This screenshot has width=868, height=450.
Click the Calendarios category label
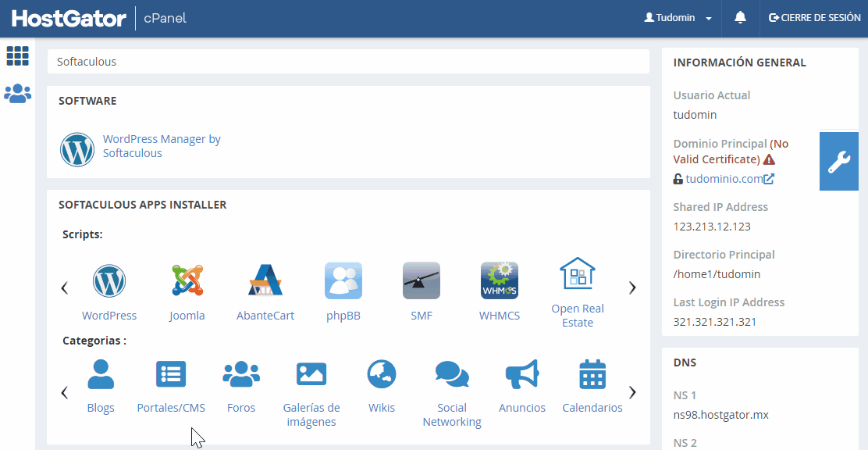pos(592,408)
